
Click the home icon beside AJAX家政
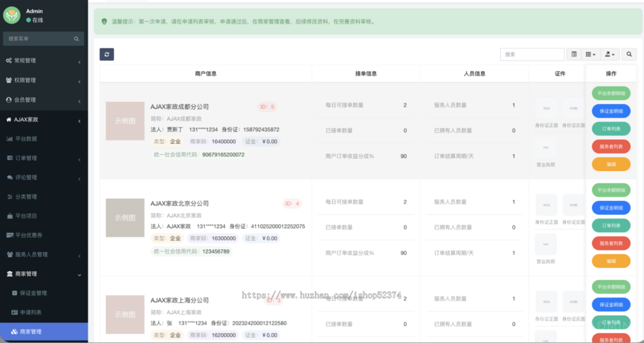9,120
